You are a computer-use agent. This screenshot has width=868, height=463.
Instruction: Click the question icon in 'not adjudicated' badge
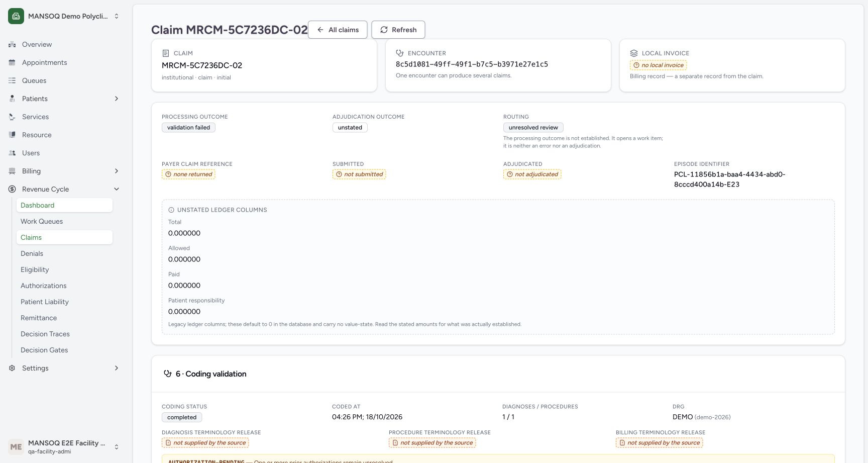coord(510,174)
